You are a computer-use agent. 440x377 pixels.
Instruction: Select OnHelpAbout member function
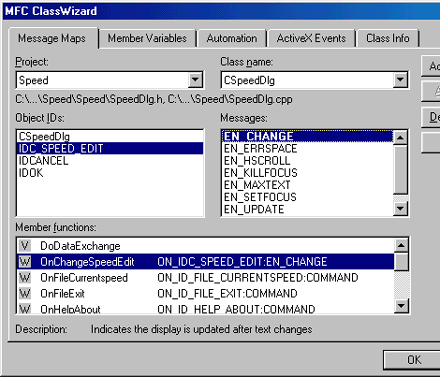[x=205, y=308]
